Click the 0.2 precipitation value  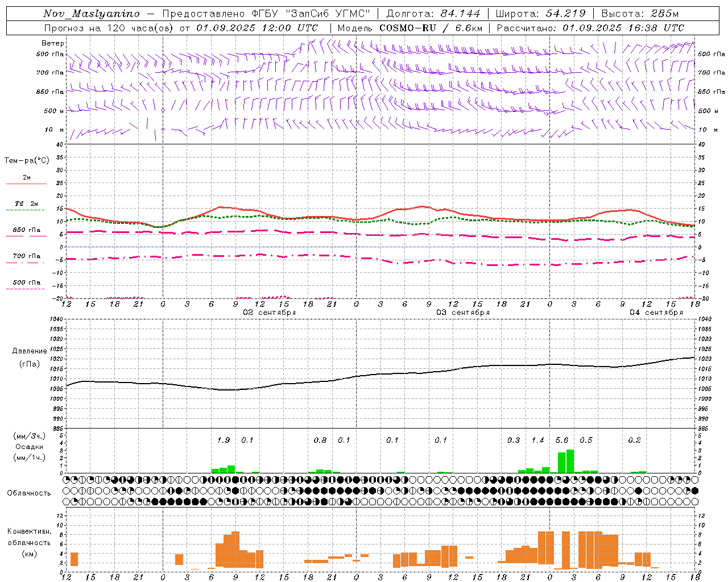[x=634, y=440]
